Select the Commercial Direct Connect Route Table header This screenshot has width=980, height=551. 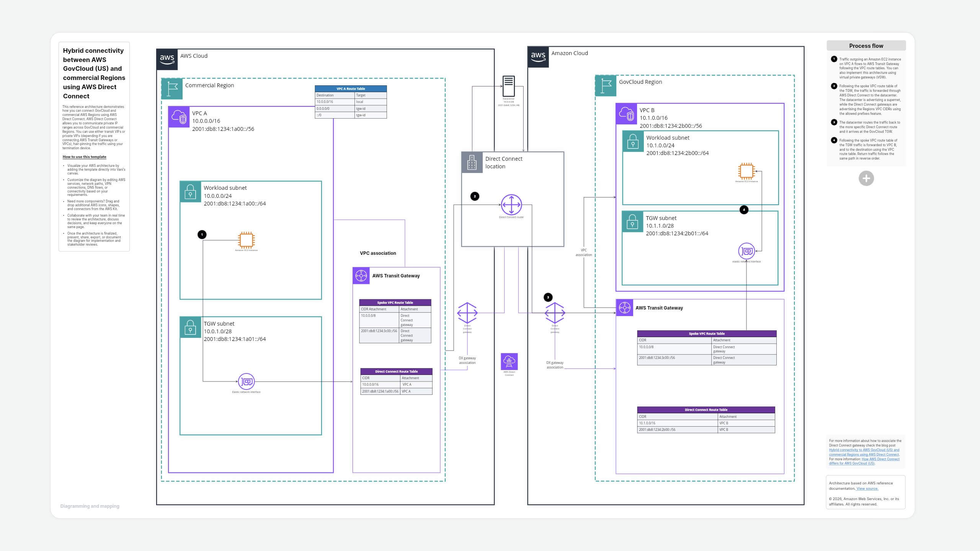click(x=396, y=372)
